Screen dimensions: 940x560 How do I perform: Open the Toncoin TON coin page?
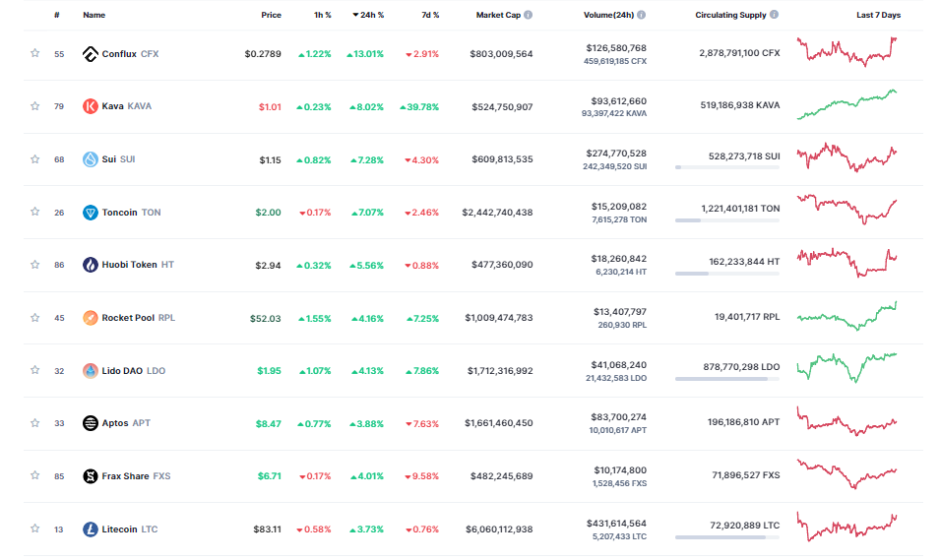[x=131, y=213]
